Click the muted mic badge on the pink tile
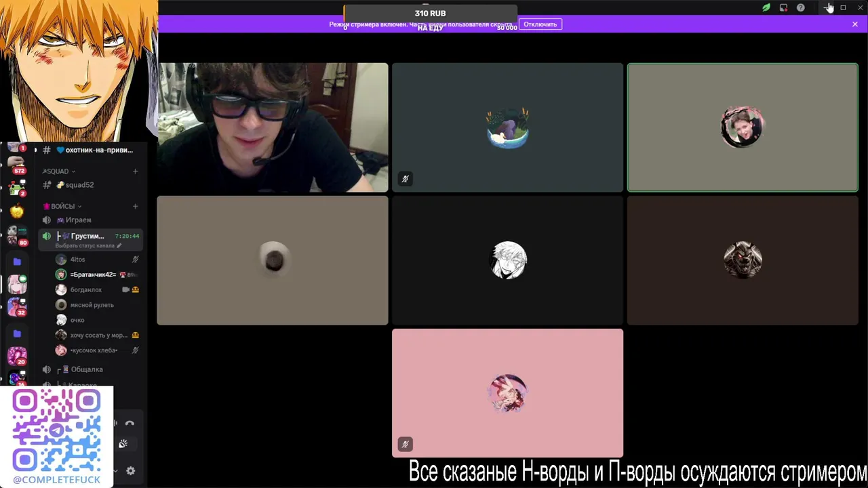 point(405,445)
